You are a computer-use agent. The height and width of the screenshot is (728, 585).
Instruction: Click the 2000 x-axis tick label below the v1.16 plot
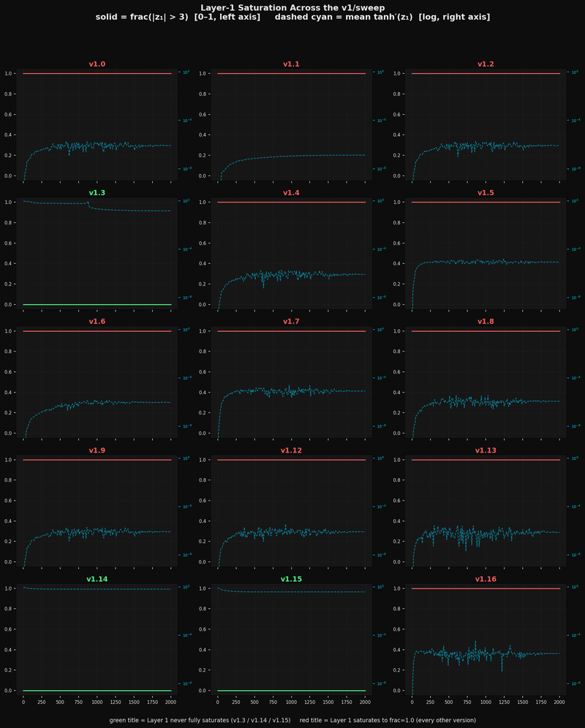559,703
